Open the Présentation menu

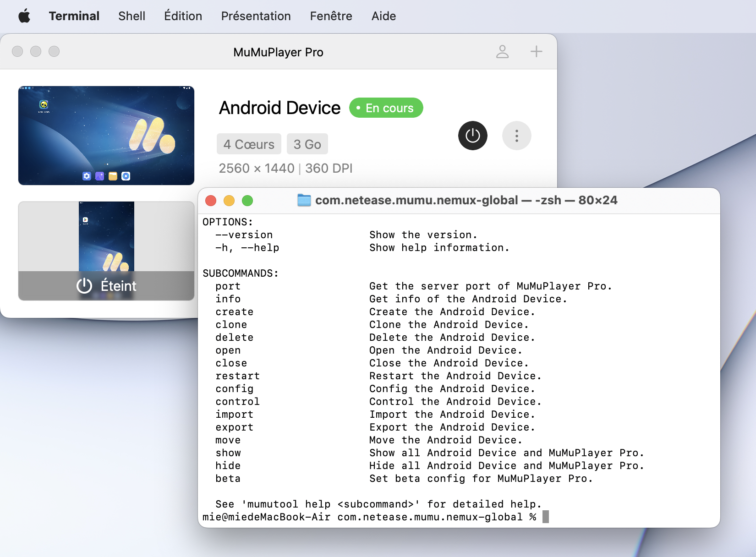pyautogui.click(x=256, y=16)
